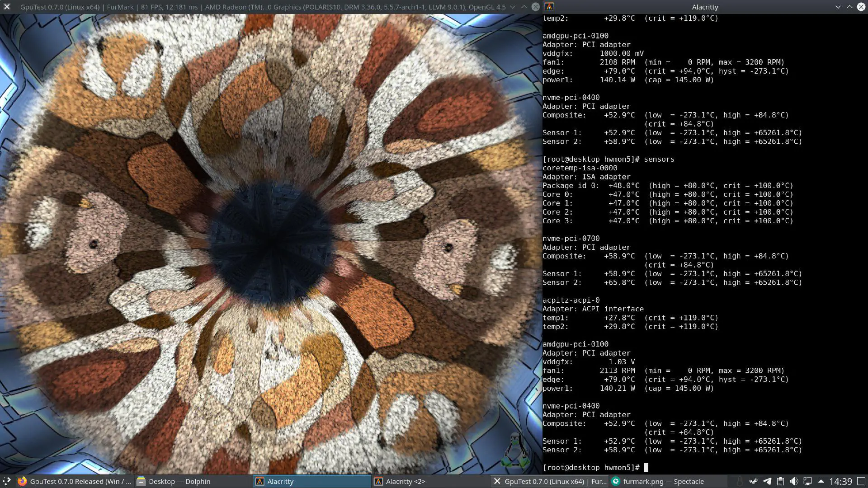
Task: Open the network connections tray icon
Action: pos(807,481)
